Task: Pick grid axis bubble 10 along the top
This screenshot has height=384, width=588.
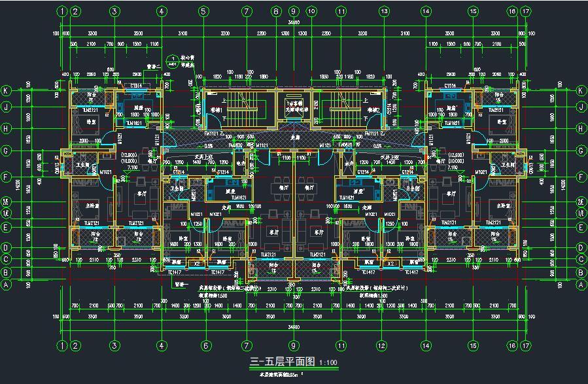Action: coord(311,11)
